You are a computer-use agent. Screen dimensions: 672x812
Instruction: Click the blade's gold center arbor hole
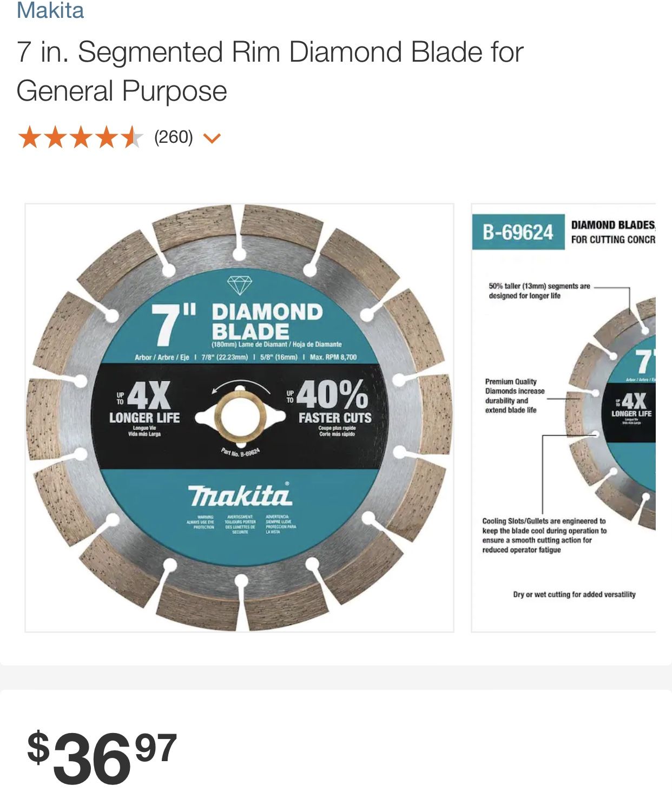tap(240, 417)
